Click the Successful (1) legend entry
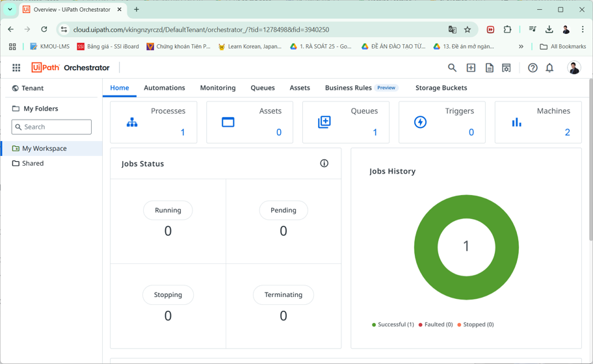Screen dimensions: 593x364 point(393,324)
